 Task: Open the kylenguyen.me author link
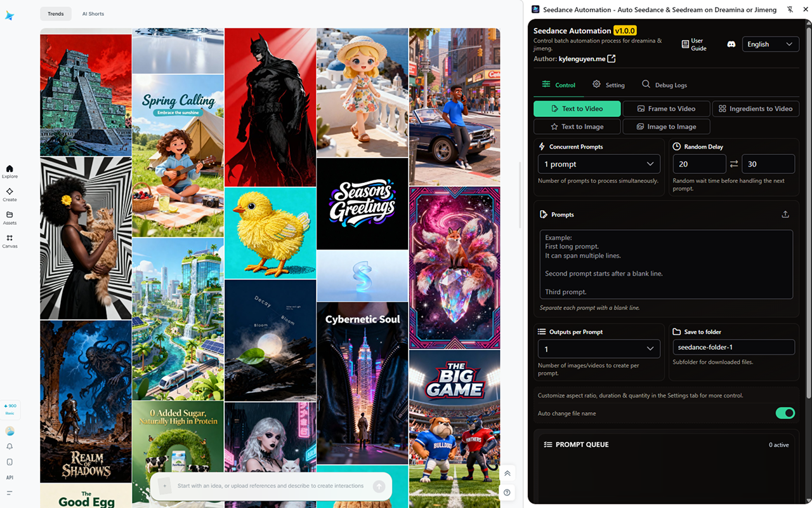(582, 58)
